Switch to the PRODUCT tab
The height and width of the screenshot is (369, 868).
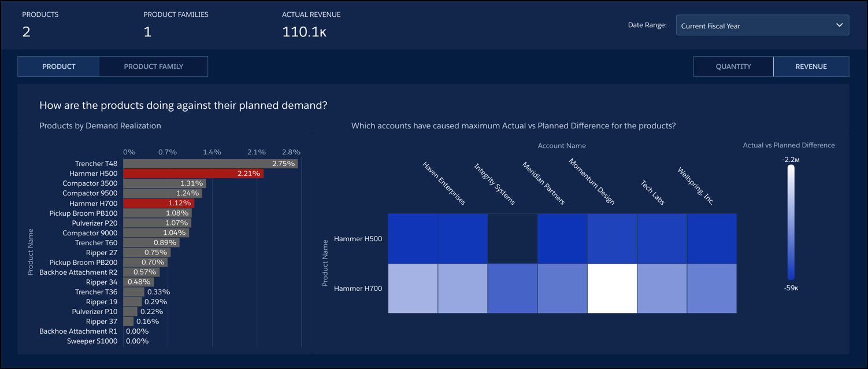point(59,67)
